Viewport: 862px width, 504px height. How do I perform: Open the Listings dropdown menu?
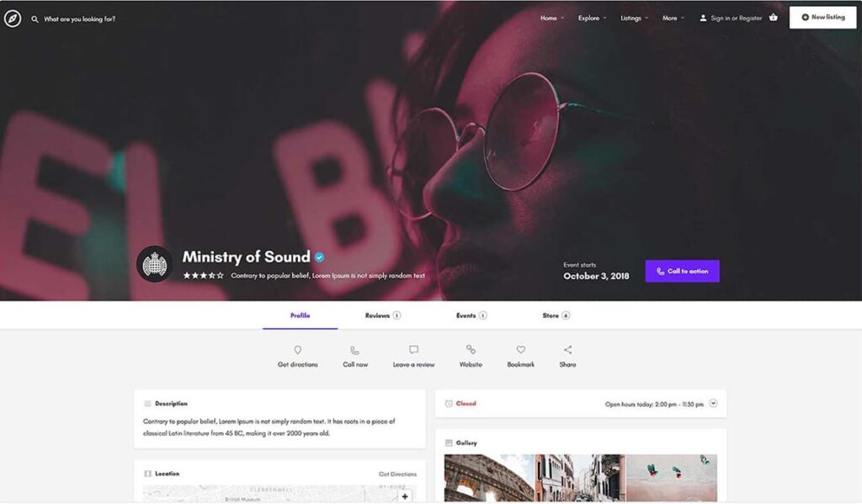coord(634,18)
